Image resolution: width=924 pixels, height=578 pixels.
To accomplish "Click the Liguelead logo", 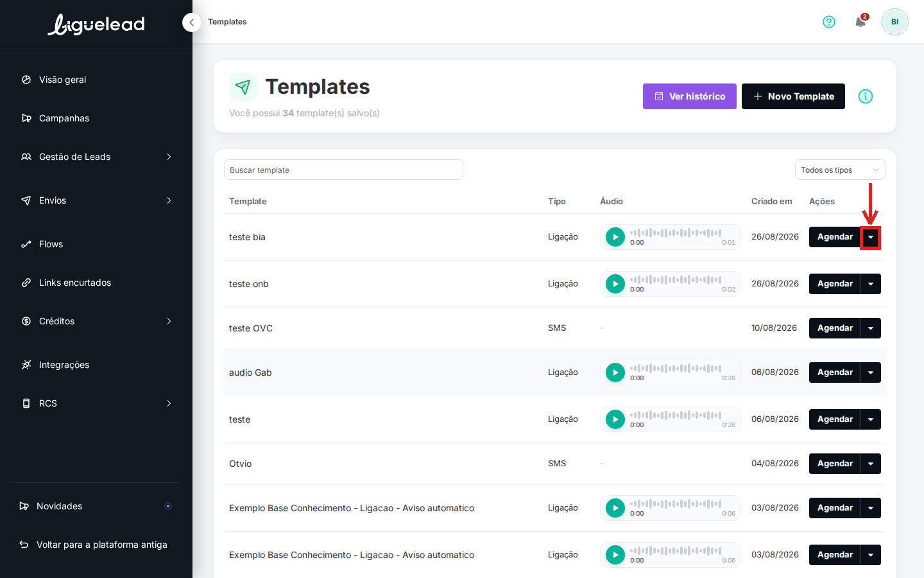I will pyautogui.click(x=96, y=24).
